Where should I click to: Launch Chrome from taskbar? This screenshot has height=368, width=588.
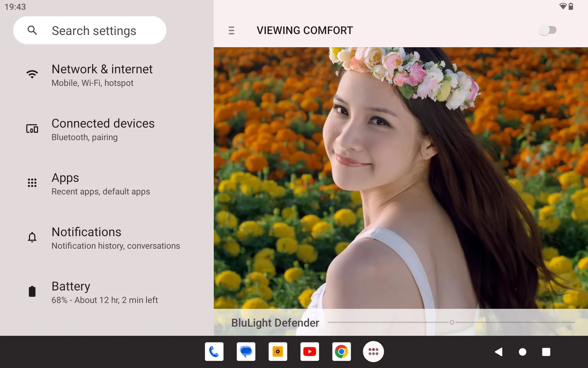pyautogui.click(x=341, y=352)
